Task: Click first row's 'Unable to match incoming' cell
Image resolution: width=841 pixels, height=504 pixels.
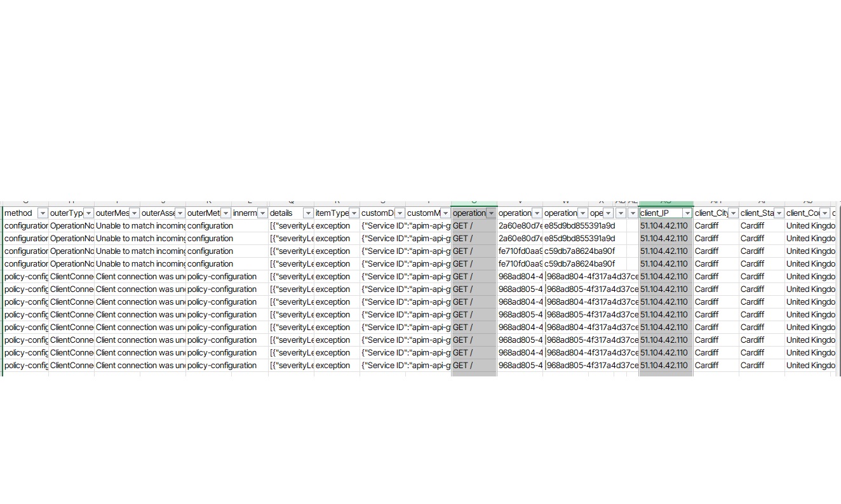Action: 140,226
